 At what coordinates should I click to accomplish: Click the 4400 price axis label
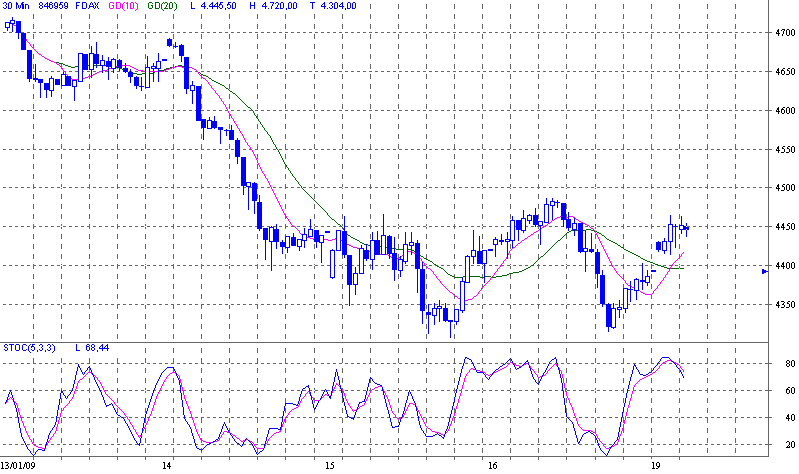coord(785,266)
